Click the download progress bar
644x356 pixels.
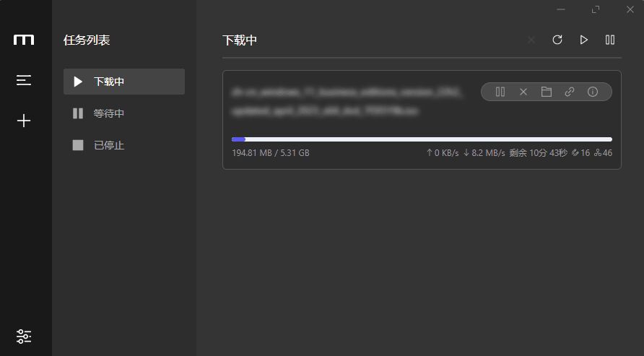pyautogui.click(x=422, y=139)
